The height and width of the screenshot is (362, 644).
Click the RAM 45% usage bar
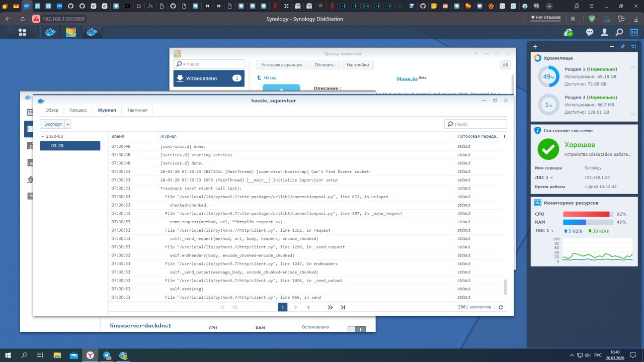(588, 222)
